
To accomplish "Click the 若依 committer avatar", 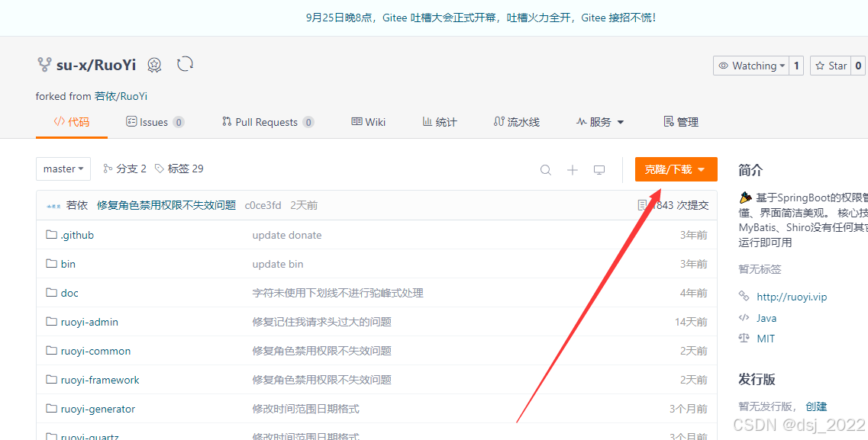I will pos(53,206).
